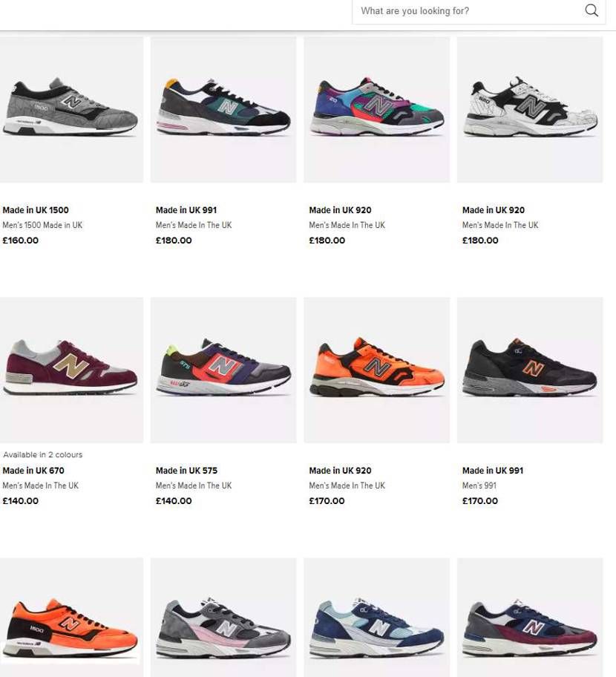Open the multicolor purple and teal 920 shoe image
Screen dimensions: 616x677
pyautogui.click(x=376, y=109)
